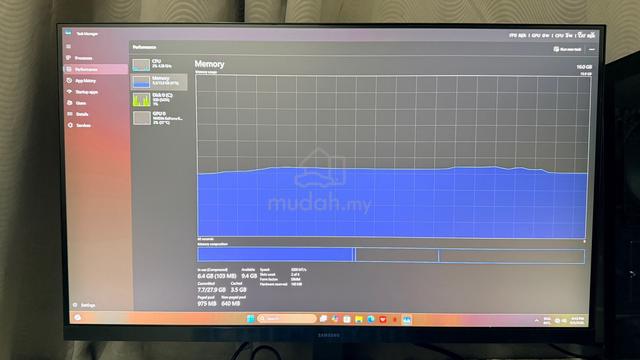Open the Details tab
The height and width of the screenshot is (360, 640).
pyautogui.click(x=96, y=114)
